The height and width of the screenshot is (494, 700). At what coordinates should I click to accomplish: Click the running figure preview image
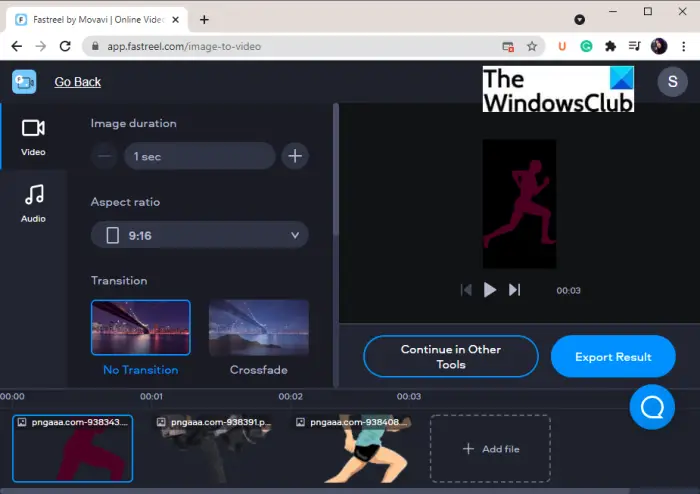(519, 204)
